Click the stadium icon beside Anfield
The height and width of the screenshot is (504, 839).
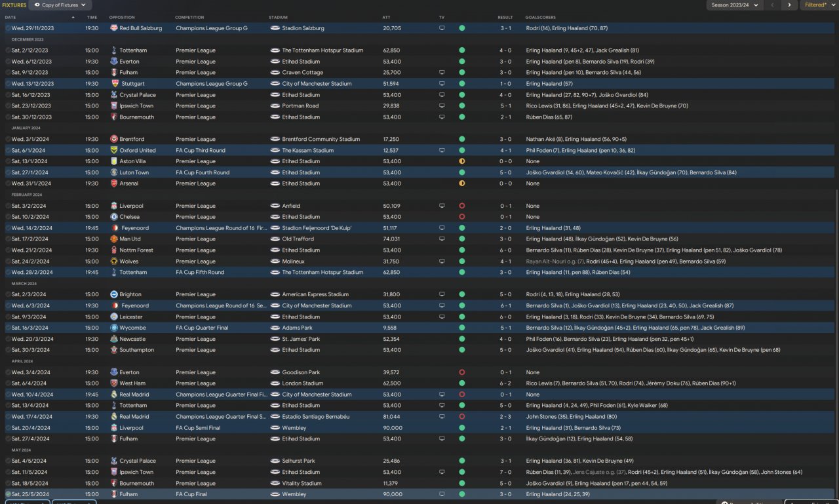pos(275,206)
